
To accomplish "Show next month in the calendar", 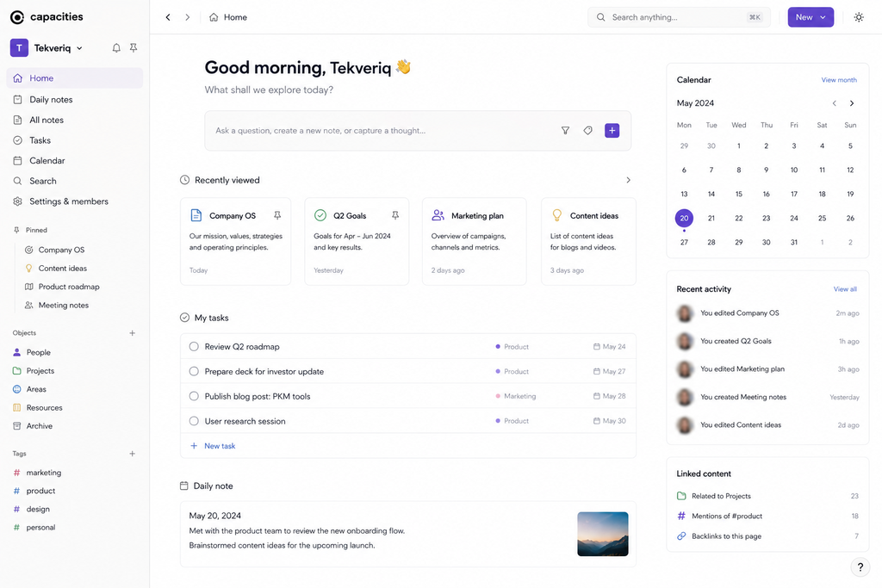I will (852, 103).
